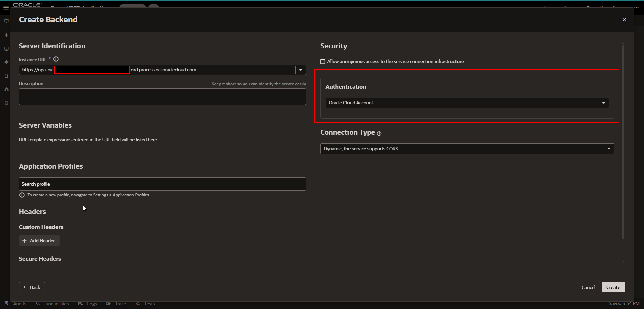Screen dimensions: 644x309
Task: Click the Search profile input field
Action: (162, 184)
